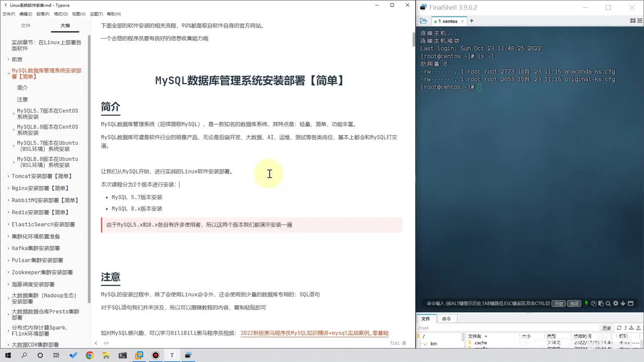This screenshot has height=362, width=644.
Task: Open File Explorer from the taskbar
Action: point(106,355)
